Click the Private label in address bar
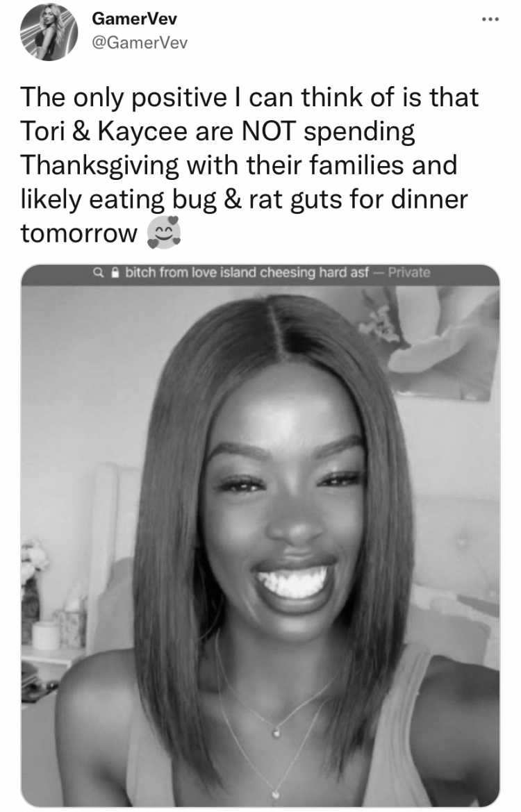This screenshot has width=521, height=812. pyautogui.click(x=409, y=272)
